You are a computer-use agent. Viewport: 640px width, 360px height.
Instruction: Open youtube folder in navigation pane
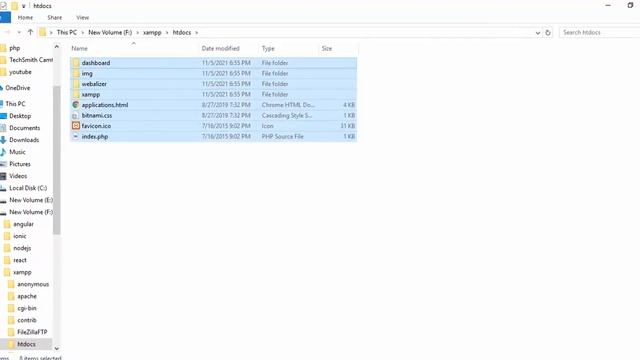coord(20,72)
